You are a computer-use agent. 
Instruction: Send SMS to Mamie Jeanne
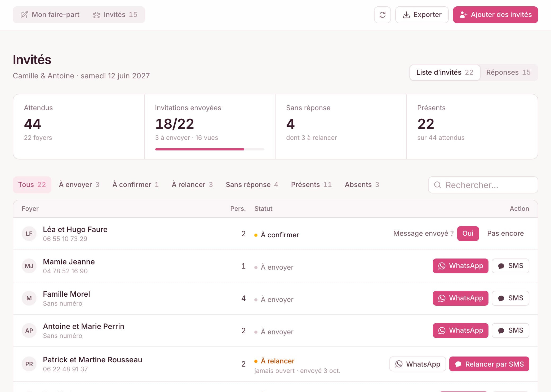(510, 266)
